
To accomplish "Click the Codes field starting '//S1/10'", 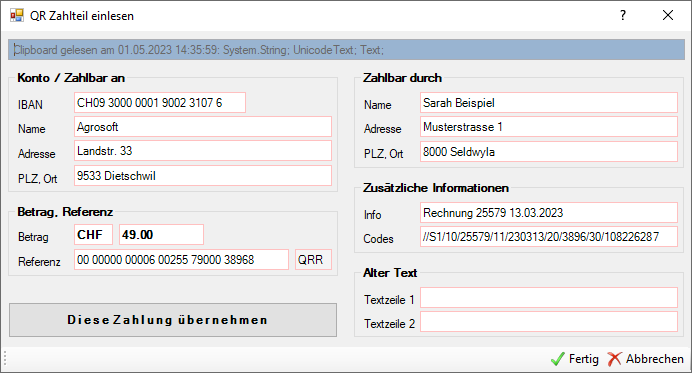I will coord(549,237).
